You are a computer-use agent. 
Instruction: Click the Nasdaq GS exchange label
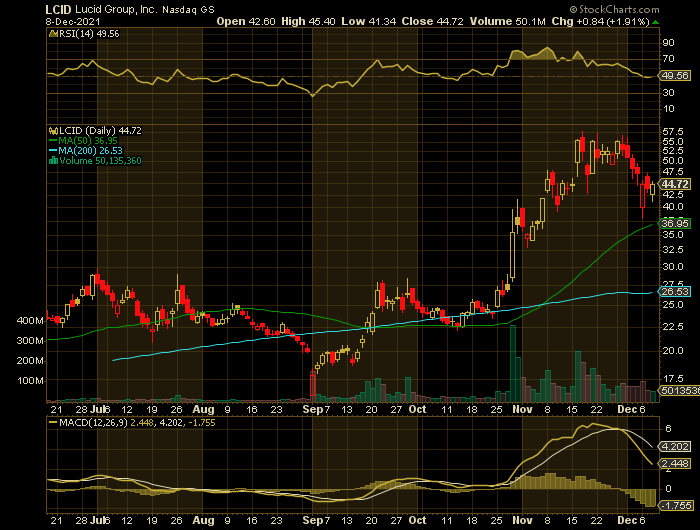point(188,9)
